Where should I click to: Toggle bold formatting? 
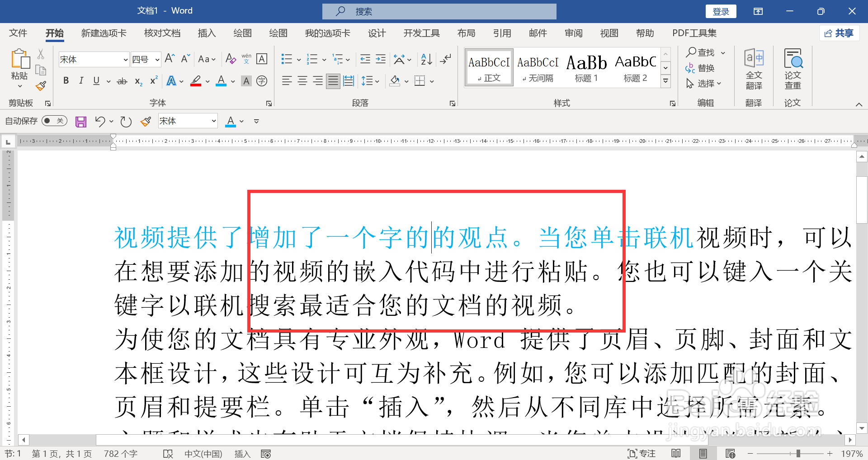66,80
